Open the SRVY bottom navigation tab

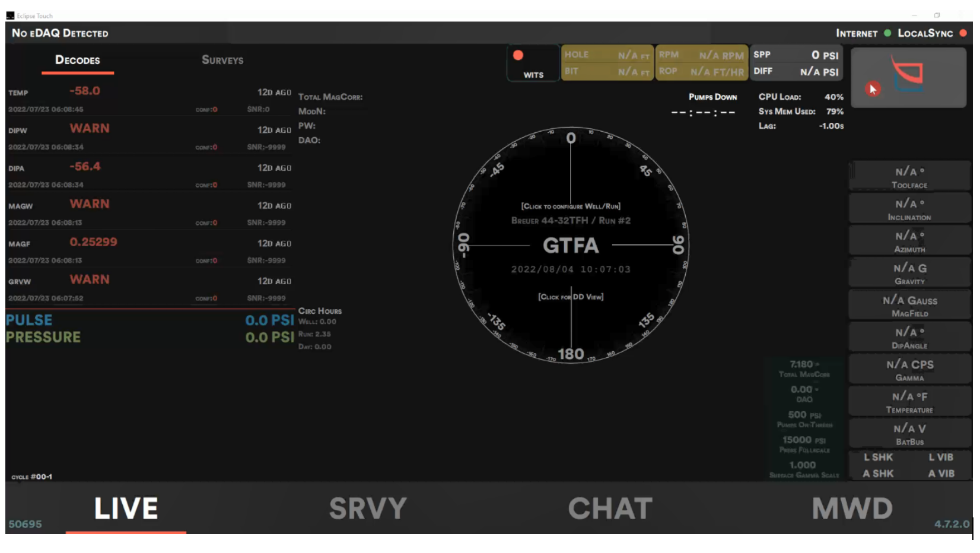(368, 508)
